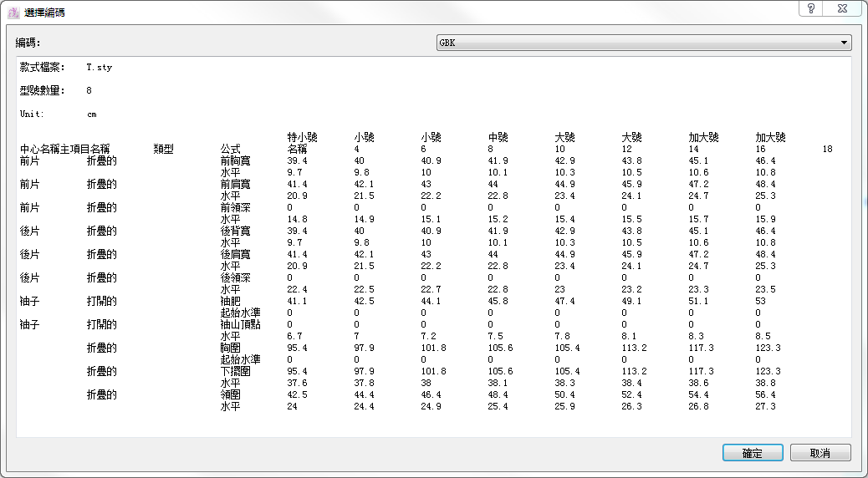Select the 袖山頂點 row label
The height and width of the screenshot is (478, 868).
point(240,324)
